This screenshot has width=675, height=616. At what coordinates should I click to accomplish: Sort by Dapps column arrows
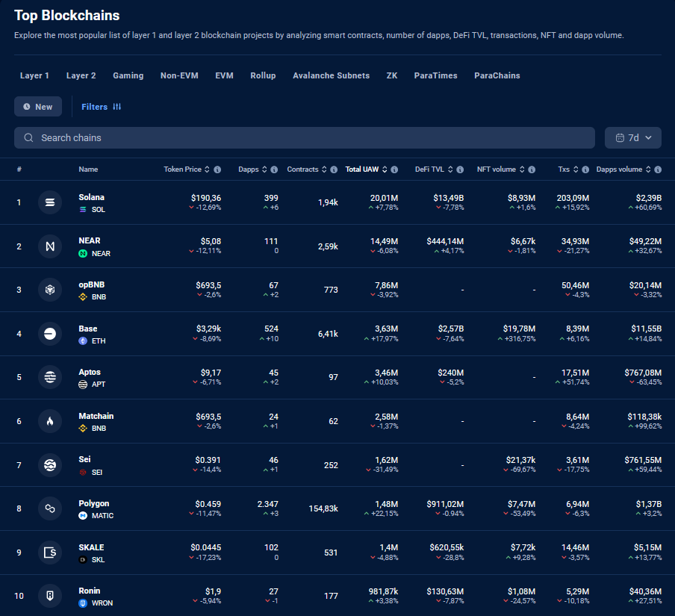pos(264,169)
